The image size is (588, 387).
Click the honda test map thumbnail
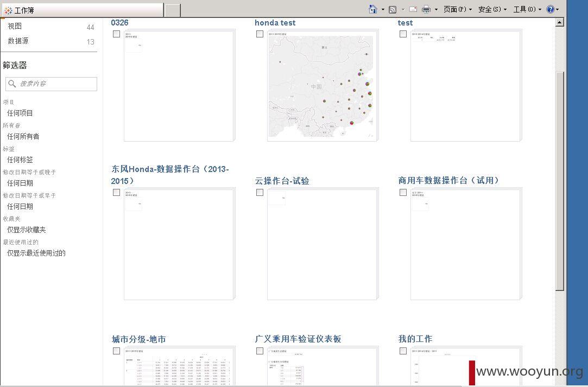[322, 86]
